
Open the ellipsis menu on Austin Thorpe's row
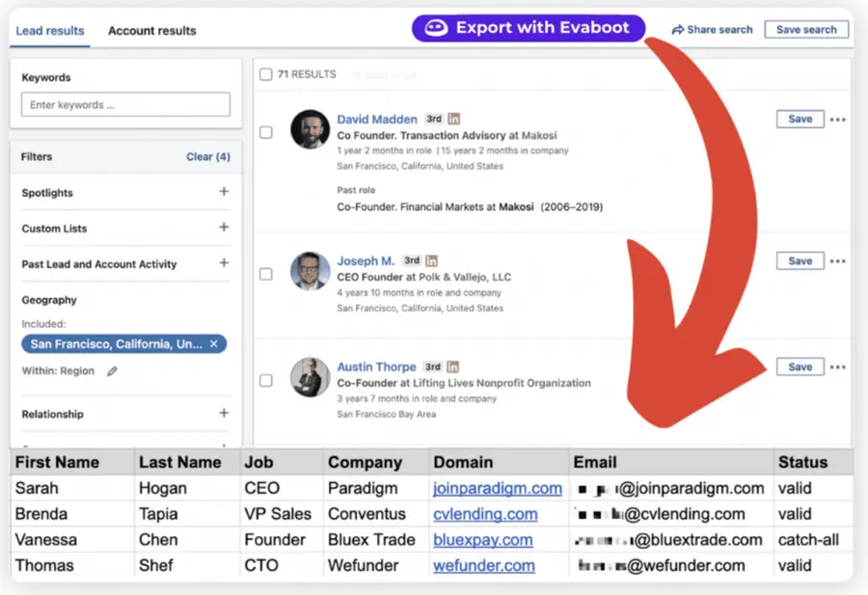(x=837, y=366)
